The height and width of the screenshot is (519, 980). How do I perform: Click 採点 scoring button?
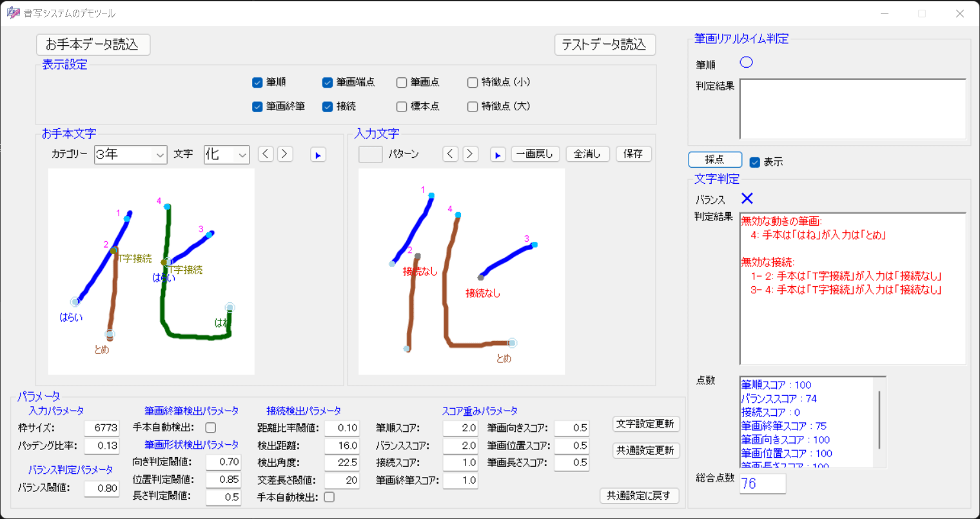[715, 160]
